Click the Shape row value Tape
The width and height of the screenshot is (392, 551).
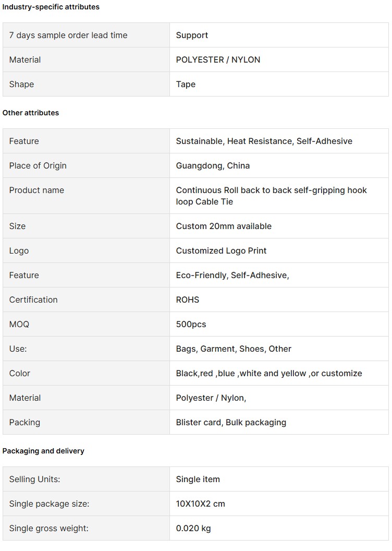click(x=186, y=85)
